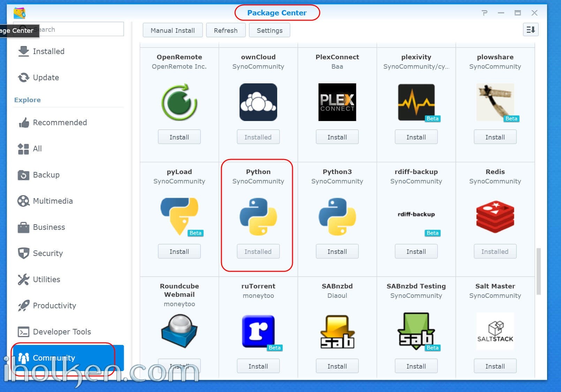Select the Productivity category
The width and height of the screenshot is (561, 392).
68,306
